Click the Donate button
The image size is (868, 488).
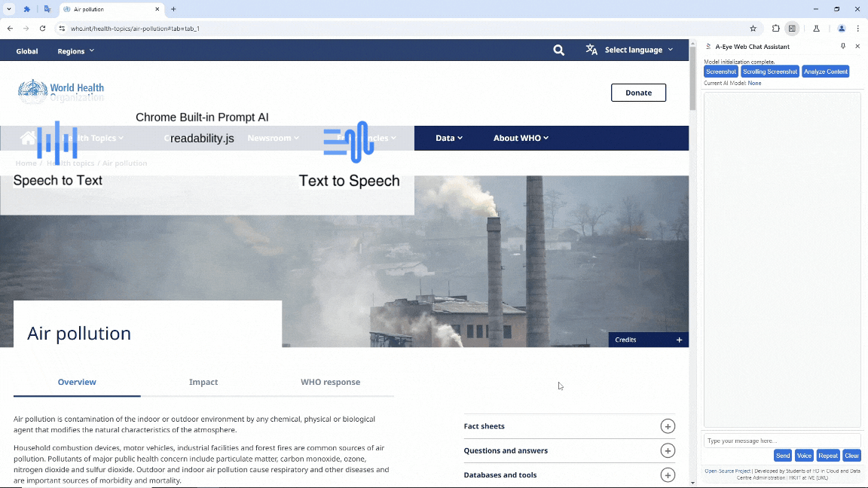point(638,93)
